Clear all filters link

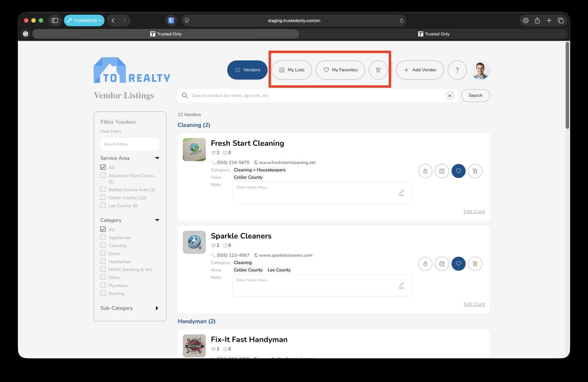[x=111, y=131]
